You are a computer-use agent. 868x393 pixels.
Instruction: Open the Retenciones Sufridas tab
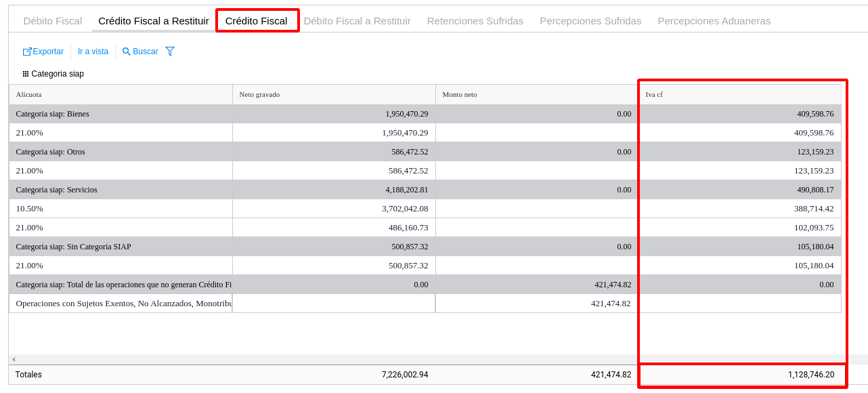pos(475,21)
